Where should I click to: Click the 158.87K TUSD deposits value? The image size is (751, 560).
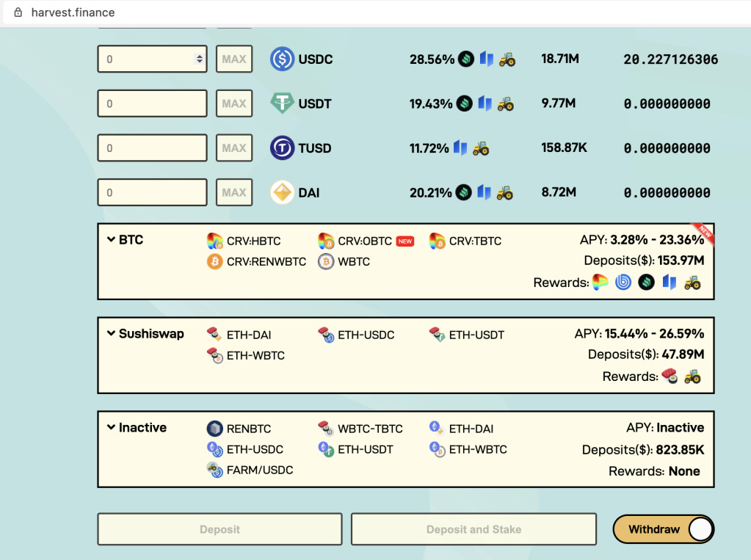coord(564,148)
